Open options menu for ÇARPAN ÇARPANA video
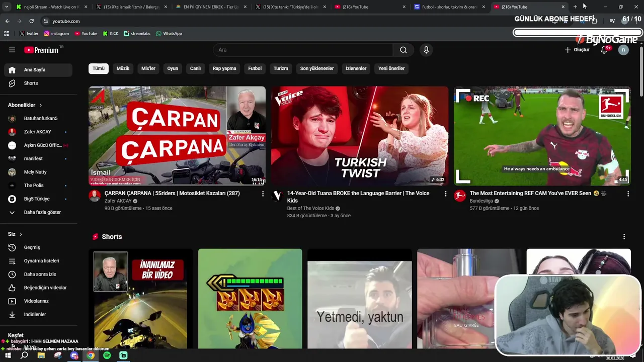This screenshot has height=362, width=644. pos(263,194)
